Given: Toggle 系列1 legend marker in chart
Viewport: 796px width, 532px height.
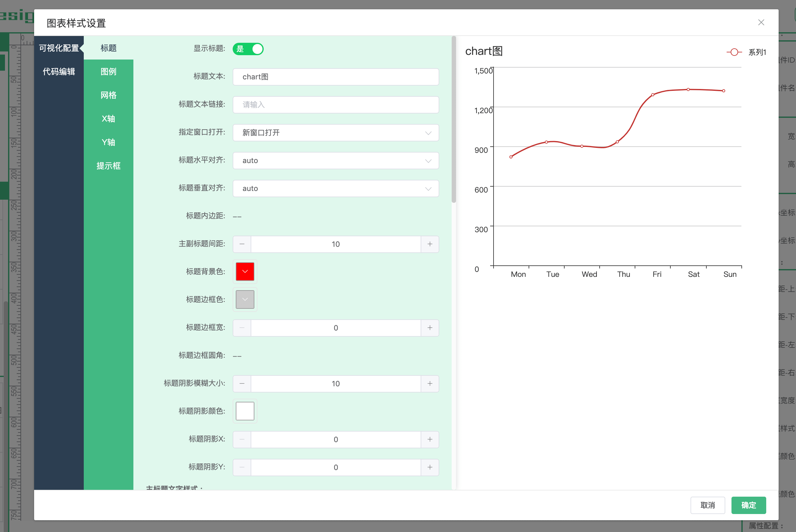Looking at the screenshot, I should [734, 52].
